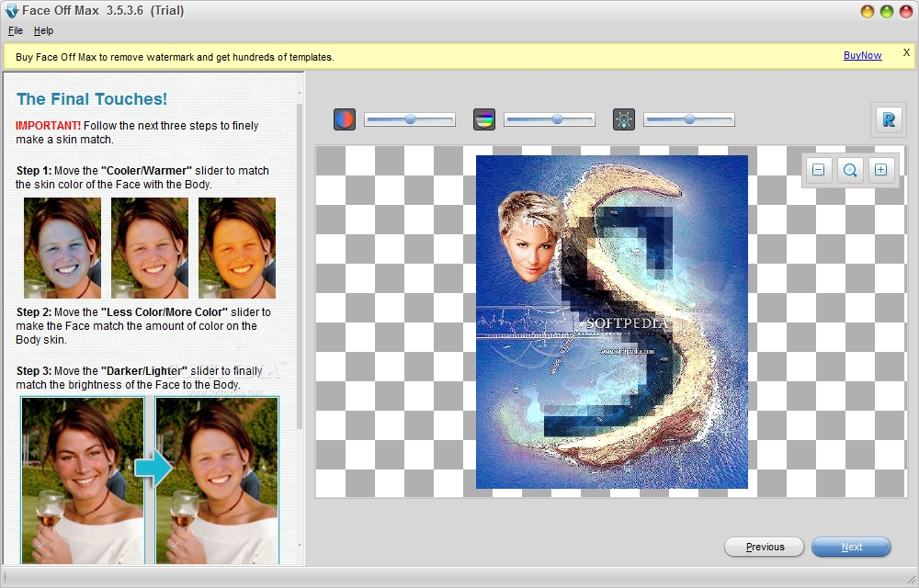
Task: Dismiss the yellow trial notice with X
Action: (x=906, y=52)
